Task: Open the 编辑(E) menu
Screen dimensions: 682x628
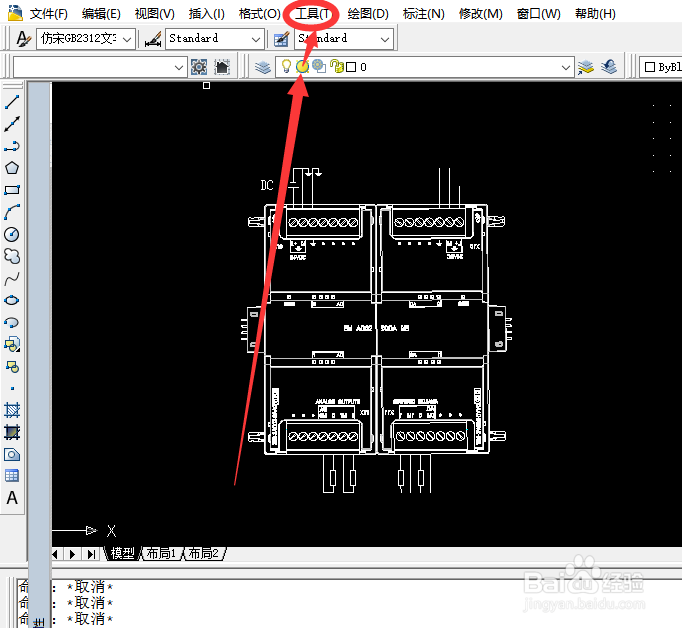Action: click(101, 14)
